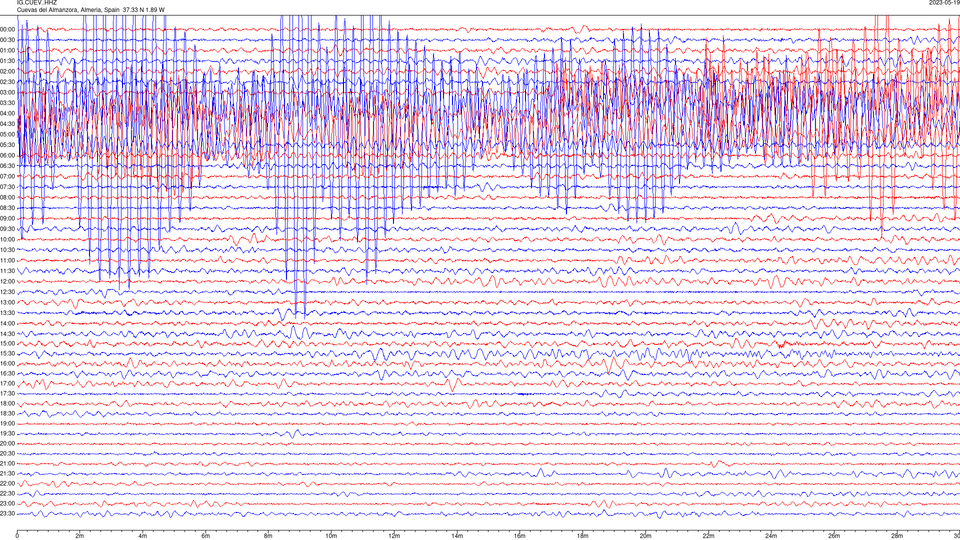Click the 08:30 time label
The image size is (960, 540).
pos(7,208)
